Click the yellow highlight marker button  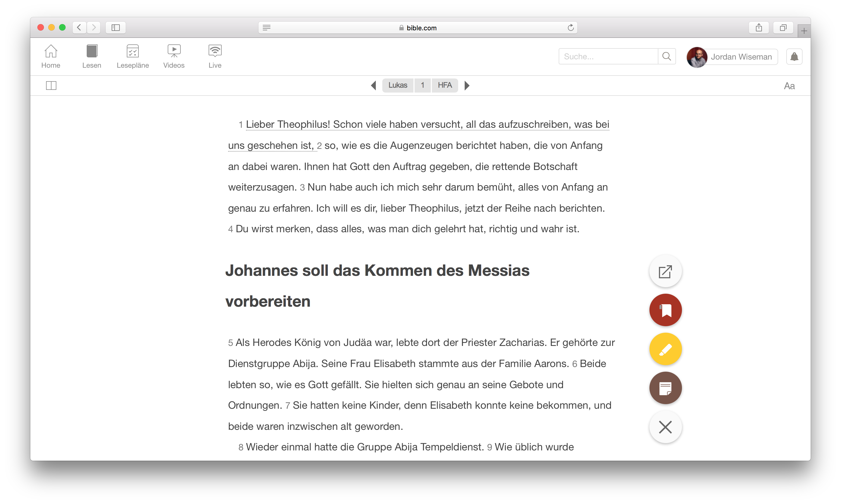[x=665, y=349]
